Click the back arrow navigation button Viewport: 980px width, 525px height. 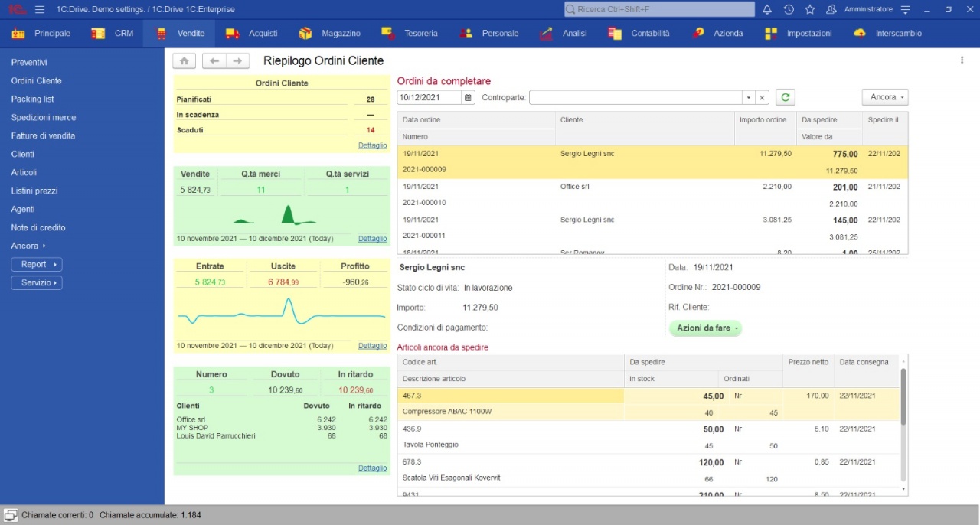[214, 61]
